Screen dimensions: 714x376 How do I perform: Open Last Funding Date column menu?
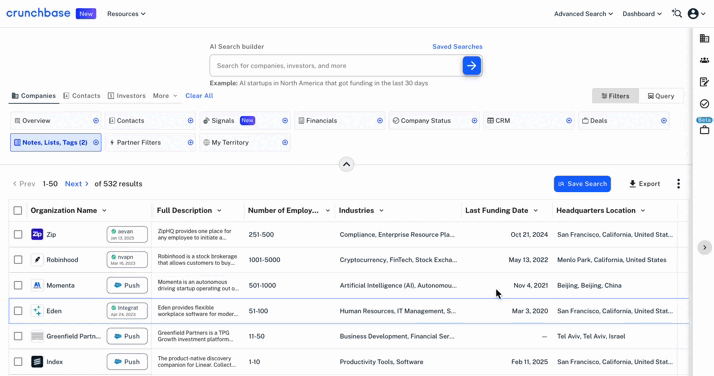(x=536, y=210)
